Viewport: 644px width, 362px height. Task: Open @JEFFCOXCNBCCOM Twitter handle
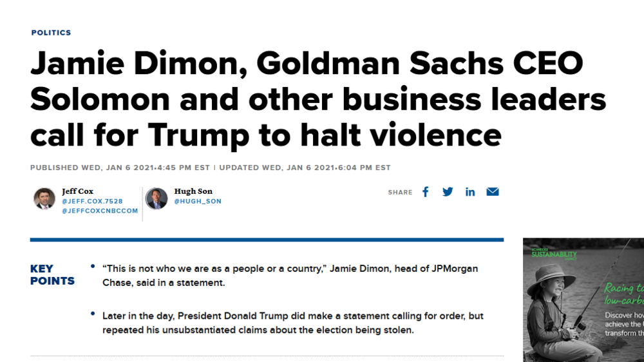[x=100, y=211]
